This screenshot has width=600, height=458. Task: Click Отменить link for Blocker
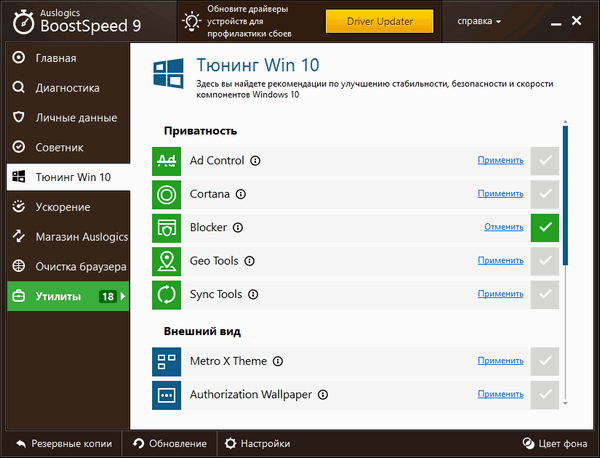pos(504,227)
